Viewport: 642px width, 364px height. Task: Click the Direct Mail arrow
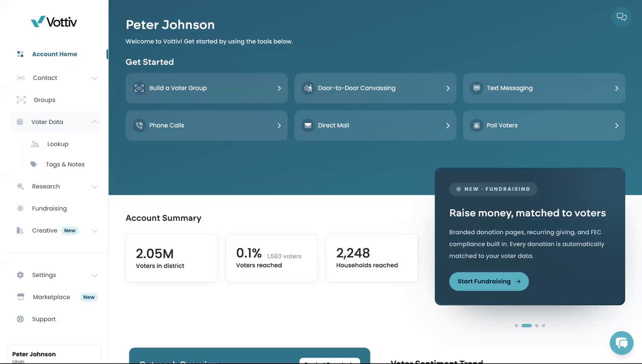448,126
